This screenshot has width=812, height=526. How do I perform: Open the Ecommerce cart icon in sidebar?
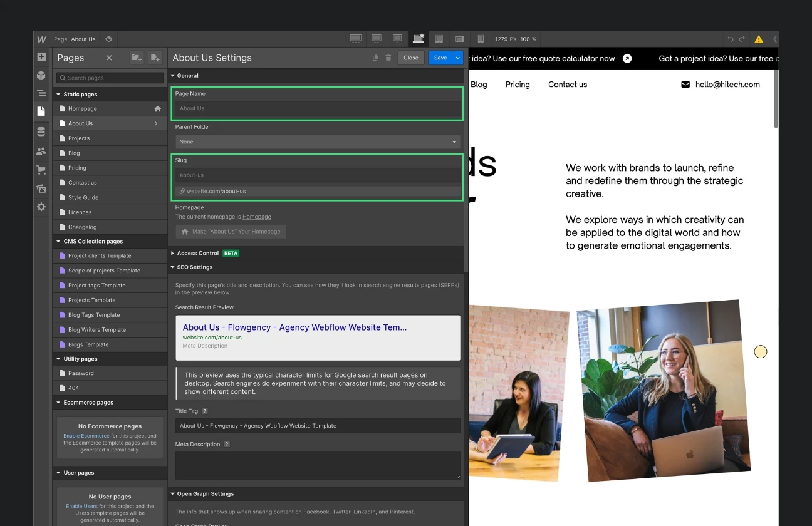tap(41, 170)
